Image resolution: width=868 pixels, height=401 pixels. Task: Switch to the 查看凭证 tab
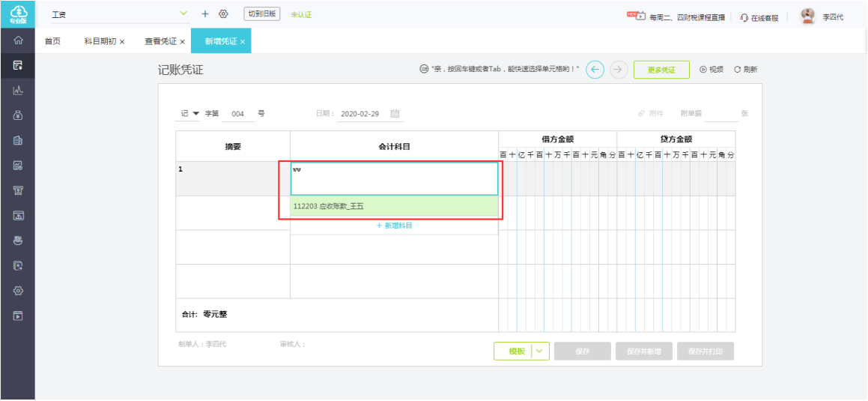(x=160, y=41)
